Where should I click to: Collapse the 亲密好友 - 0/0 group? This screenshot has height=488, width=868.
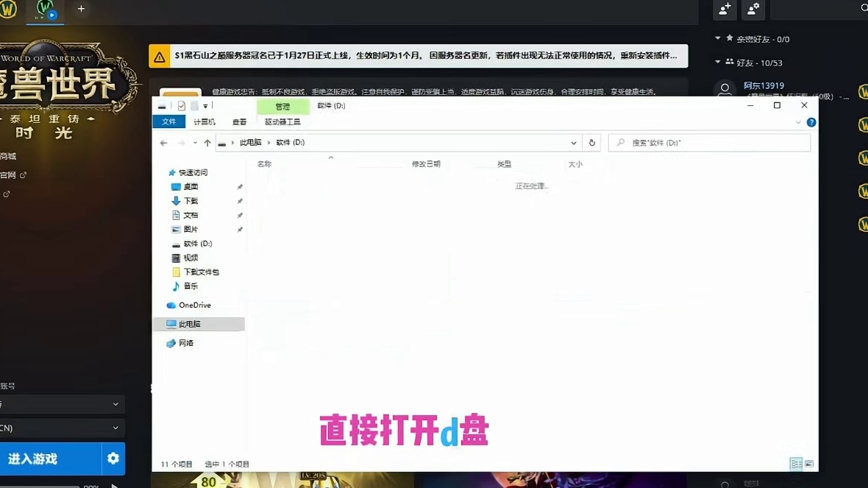(717, 38)
